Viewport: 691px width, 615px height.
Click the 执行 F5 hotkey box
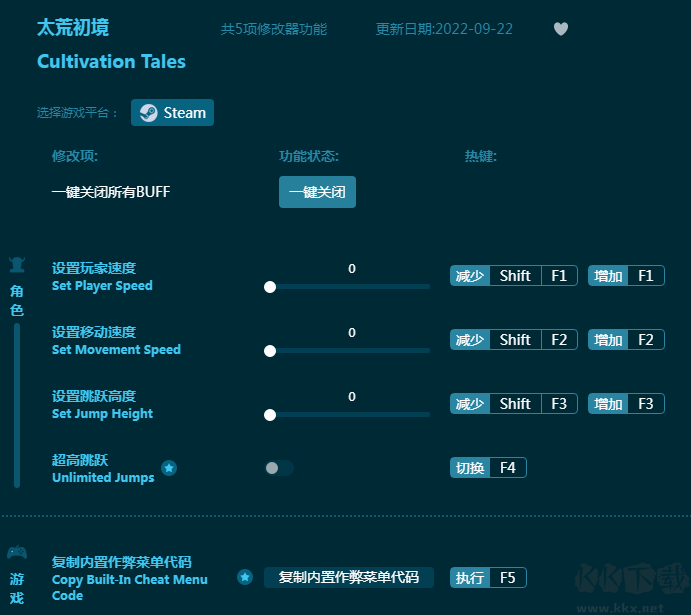[x=488, y=578]
